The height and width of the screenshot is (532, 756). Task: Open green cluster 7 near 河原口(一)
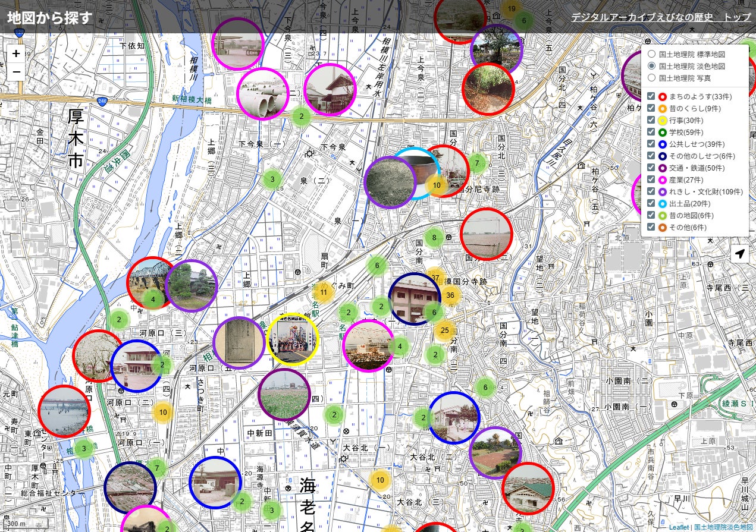[x=157, y=468]
